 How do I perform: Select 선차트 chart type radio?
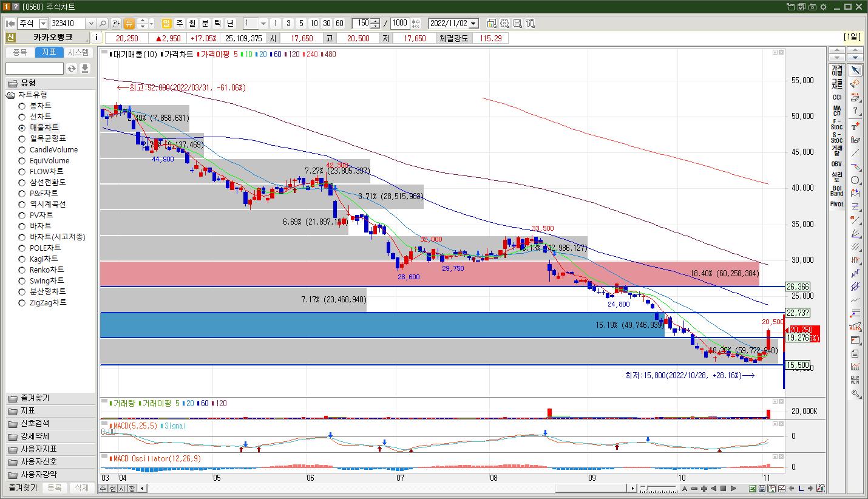tap(22, 117)
